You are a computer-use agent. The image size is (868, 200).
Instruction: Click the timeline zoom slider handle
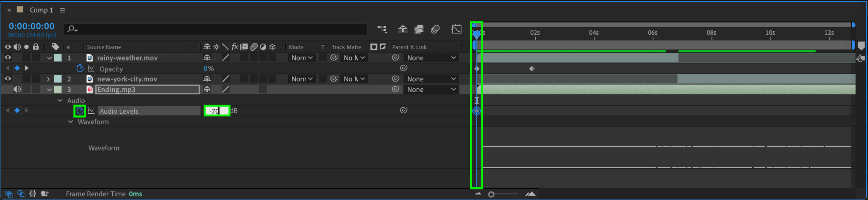491,194
